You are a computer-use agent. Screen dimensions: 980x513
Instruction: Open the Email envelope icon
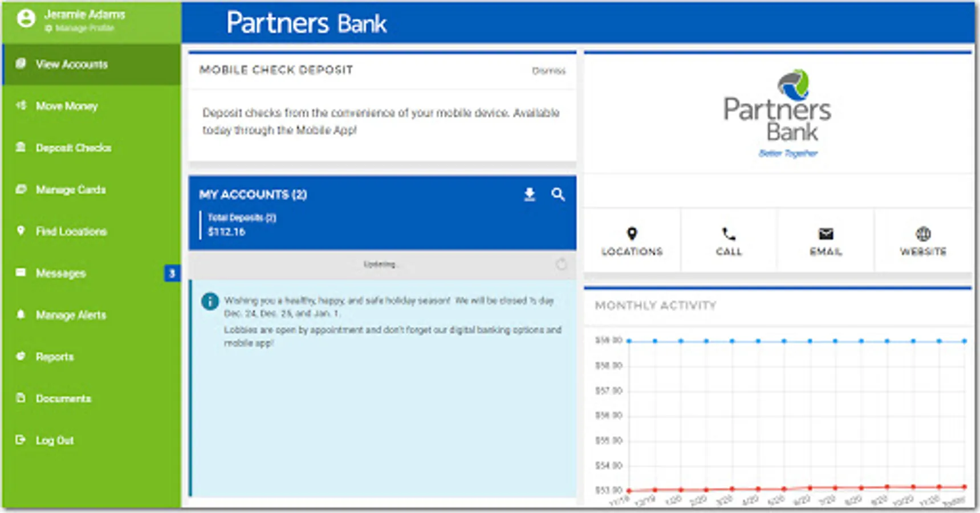tap(825, 233)
